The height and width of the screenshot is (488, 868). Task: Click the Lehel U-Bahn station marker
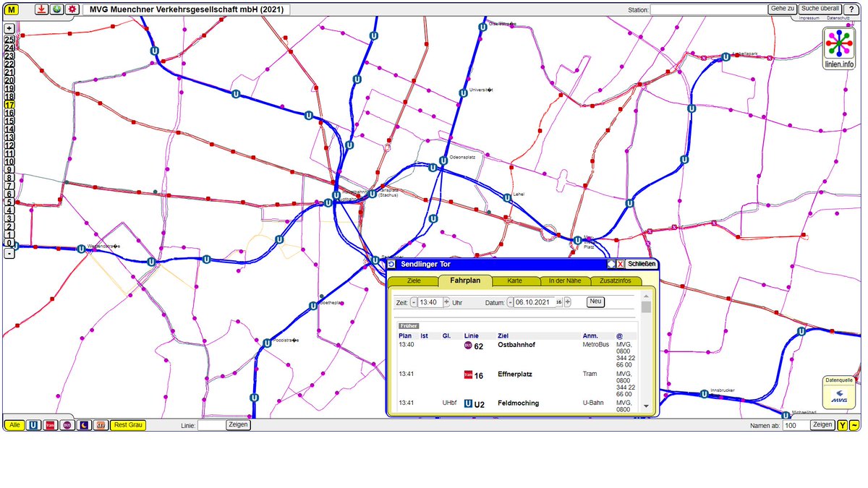507,197
